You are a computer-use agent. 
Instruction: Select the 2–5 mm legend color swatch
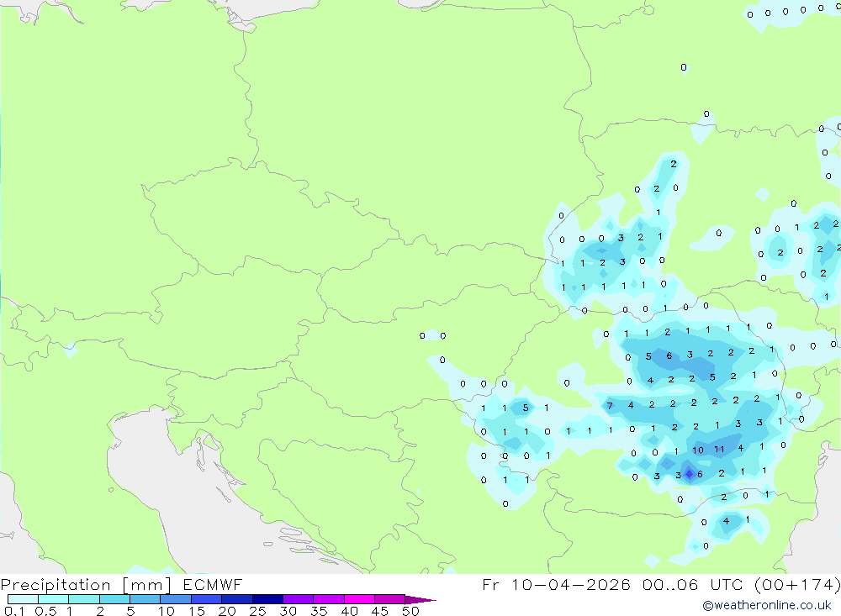click(x=114, y=599)
